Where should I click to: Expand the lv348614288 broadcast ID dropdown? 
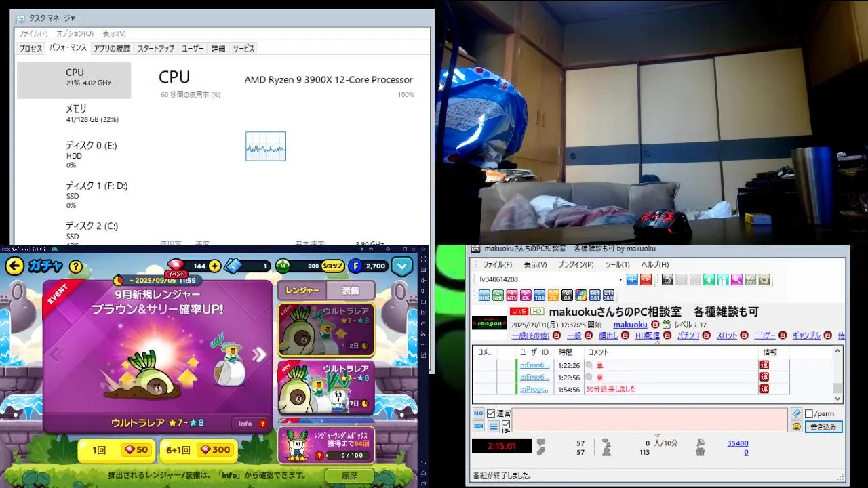pyautogui.click(x=620, y=279)
